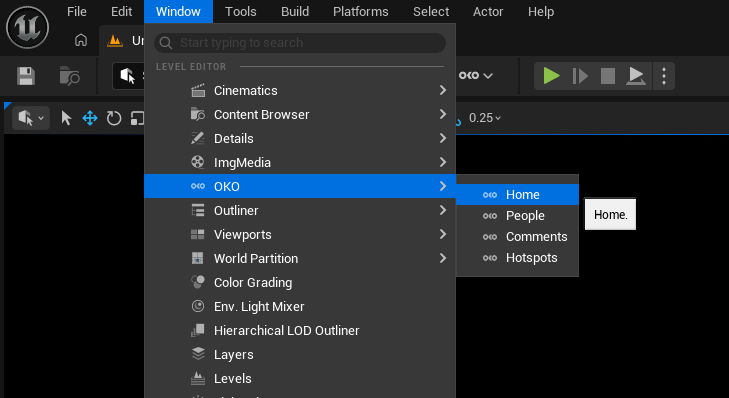Image resolution: width=729 pixels, height=398 pixels.
Task: Click the untitled level tab with warning icon
Action: [x=123, y=41]
